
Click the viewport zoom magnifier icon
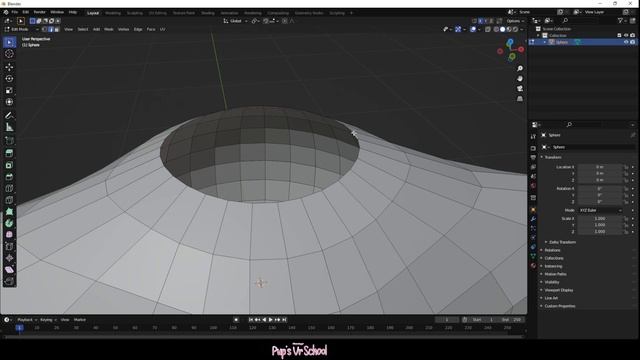pos(520,69)
